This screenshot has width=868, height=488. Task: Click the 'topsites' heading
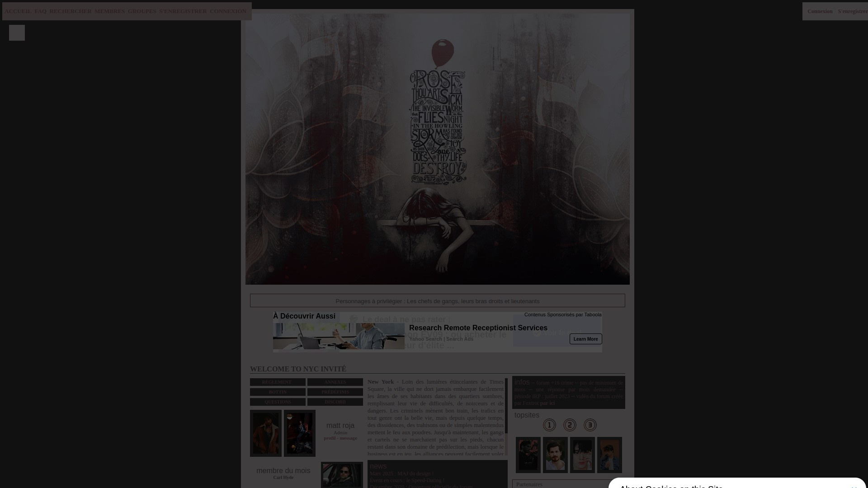pos(527,415)
